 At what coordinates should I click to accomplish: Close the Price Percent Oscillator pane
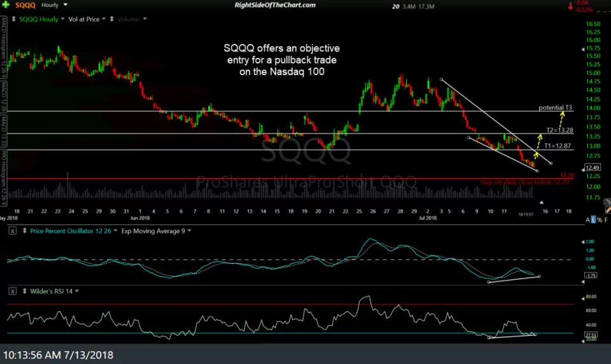click(x=13, y=231)
